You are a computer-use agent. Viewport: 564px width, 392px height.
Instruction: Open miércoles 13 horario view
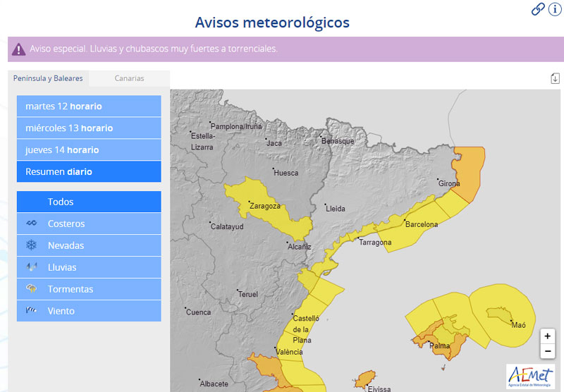coord(89,128)
